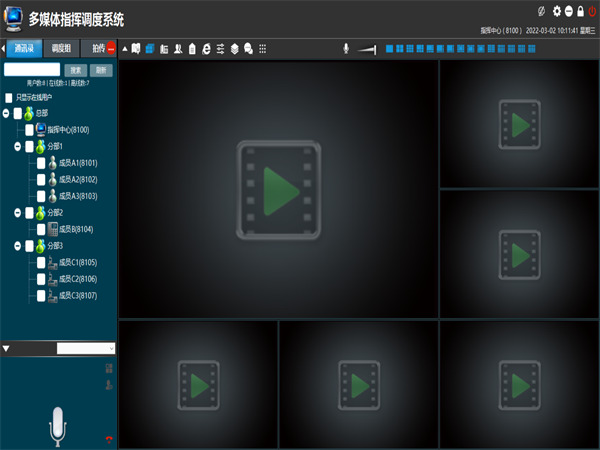The width and height of the screenshot is (600, 450).
Task: Click the large microphone talk icon
Action: pos(58,426)
